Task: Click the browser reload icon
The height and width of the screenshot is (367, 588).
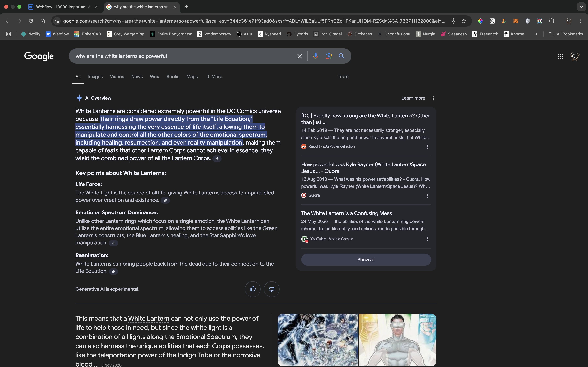Action: (x=31, y=21)
